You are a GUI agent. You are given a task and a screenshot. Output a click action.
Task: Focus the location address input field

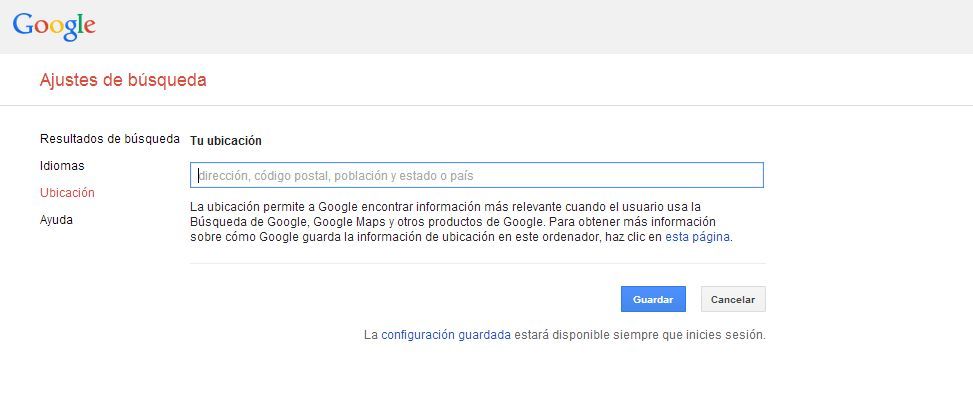pos(477,176)
